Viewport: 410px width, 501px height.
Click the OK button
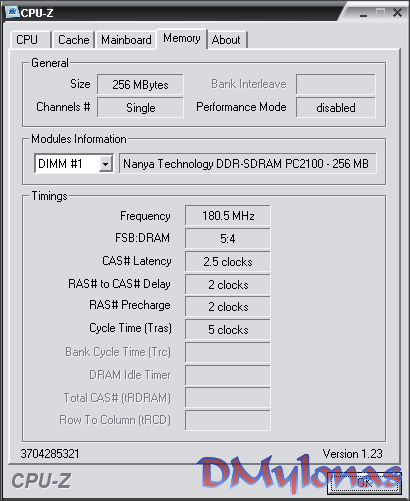pyautogui.click(x=364, y=483)
